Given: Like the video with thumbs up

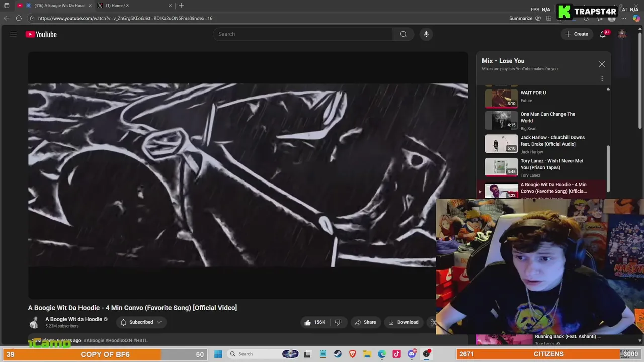Looking at the screenshot, I should tap(315, 322).
